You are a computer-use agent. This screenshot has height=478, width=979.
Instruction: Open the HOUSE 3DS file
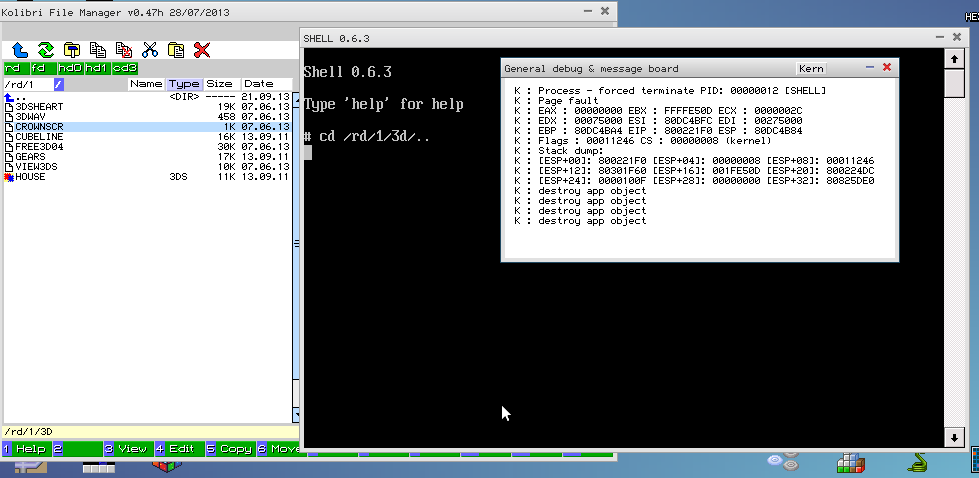point(30,177)
